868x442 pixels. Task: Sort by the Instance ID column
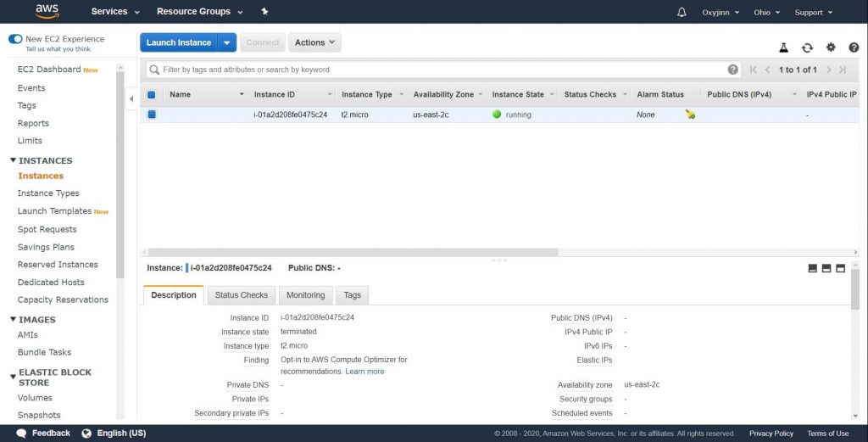(274, 95)
